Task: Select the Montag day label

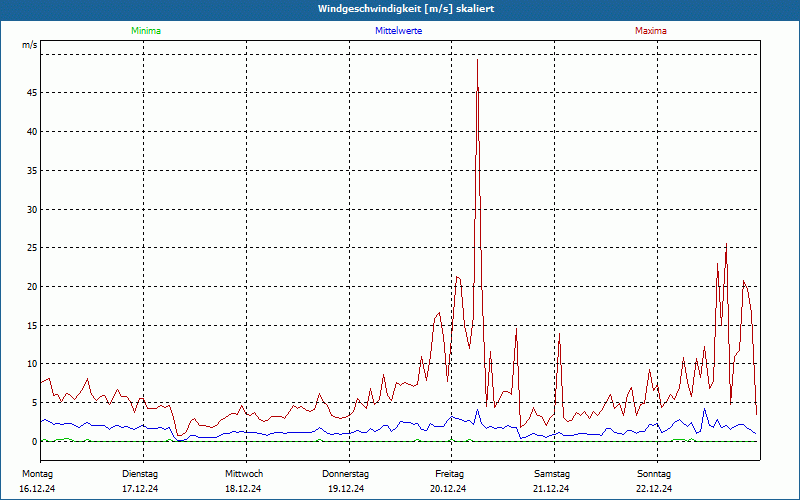Action: pyautogui.click(x=37, y=473)
